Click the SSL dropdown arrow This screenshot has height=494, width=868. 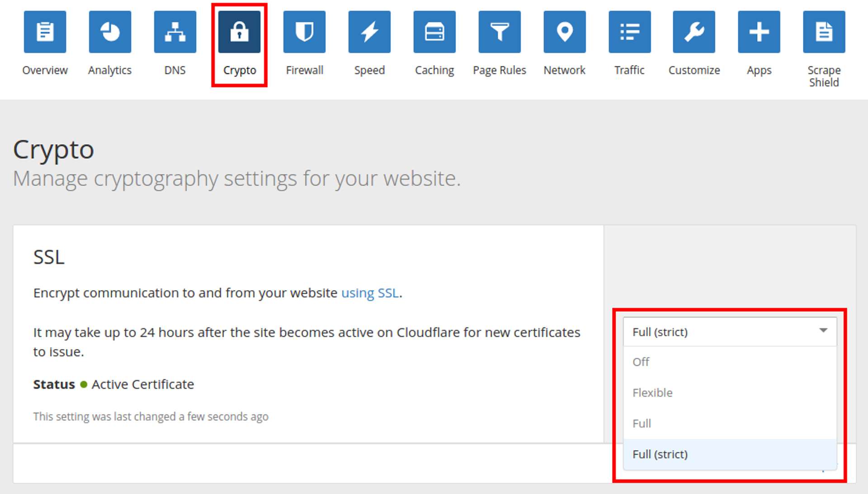pos(823,331)
